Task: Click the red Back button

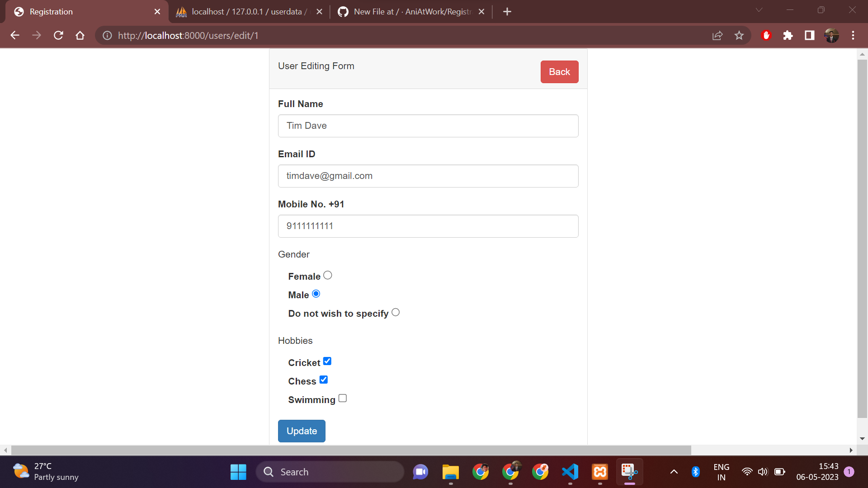Action: 559,72
